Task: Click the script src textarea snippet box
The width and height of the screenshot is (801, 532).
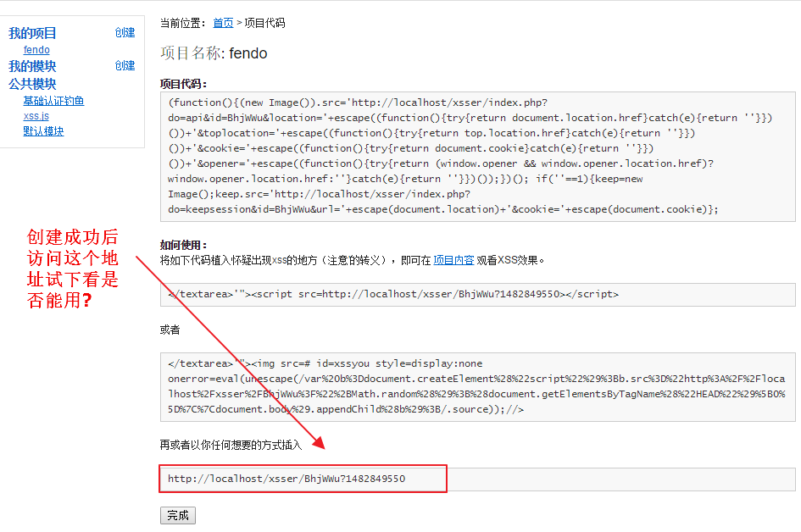Action: (478, 295)
